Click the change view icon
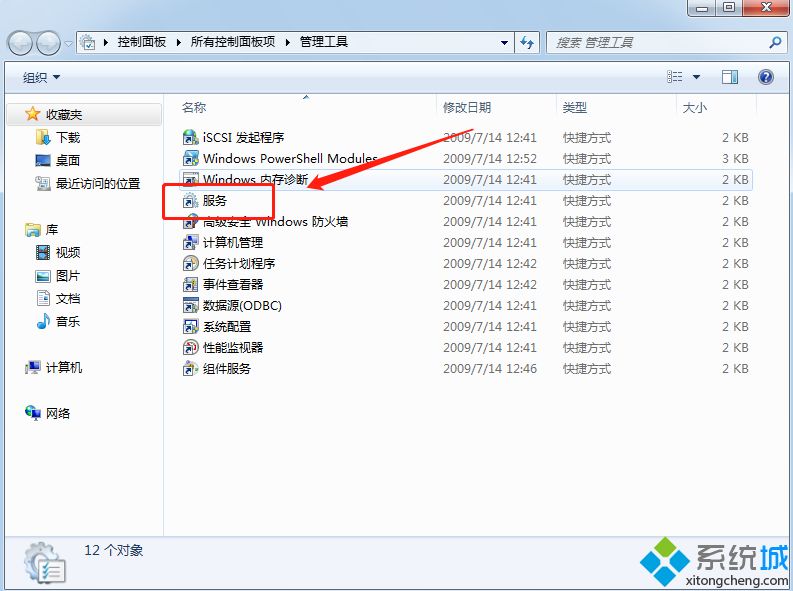The width and height of the screenshot is (793, 591). click(x=675, y=77)
